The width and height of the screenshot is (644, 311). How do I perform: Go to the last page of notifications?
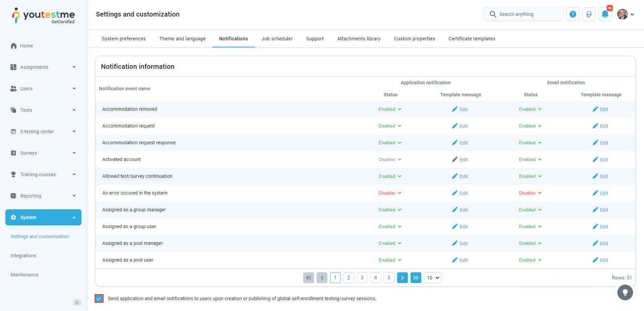416,278
